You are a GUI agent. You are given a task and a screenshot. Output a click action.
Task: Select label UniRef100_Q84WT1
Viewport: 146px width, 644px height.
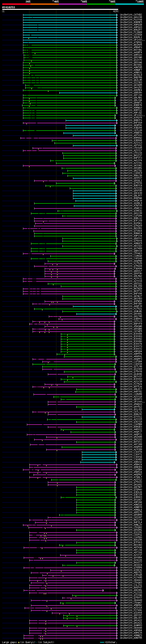click(x=131, y=103)
